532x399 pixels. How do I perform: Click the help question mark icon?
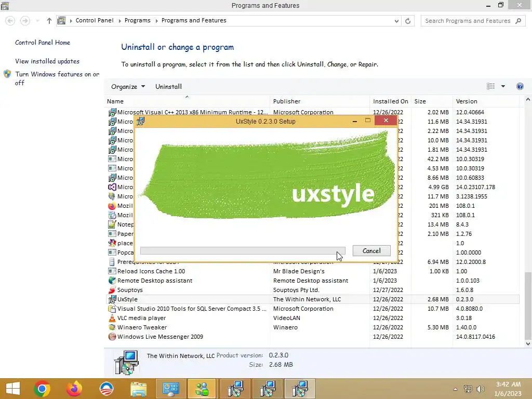click(520, 86)
